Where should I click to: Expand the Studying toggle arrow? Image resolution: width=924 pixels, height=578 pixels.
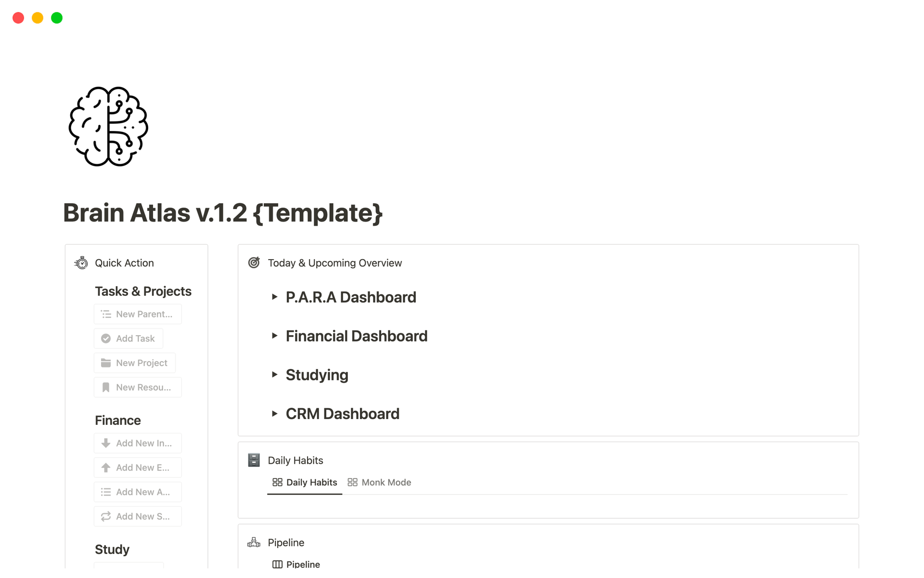point(274,375)
